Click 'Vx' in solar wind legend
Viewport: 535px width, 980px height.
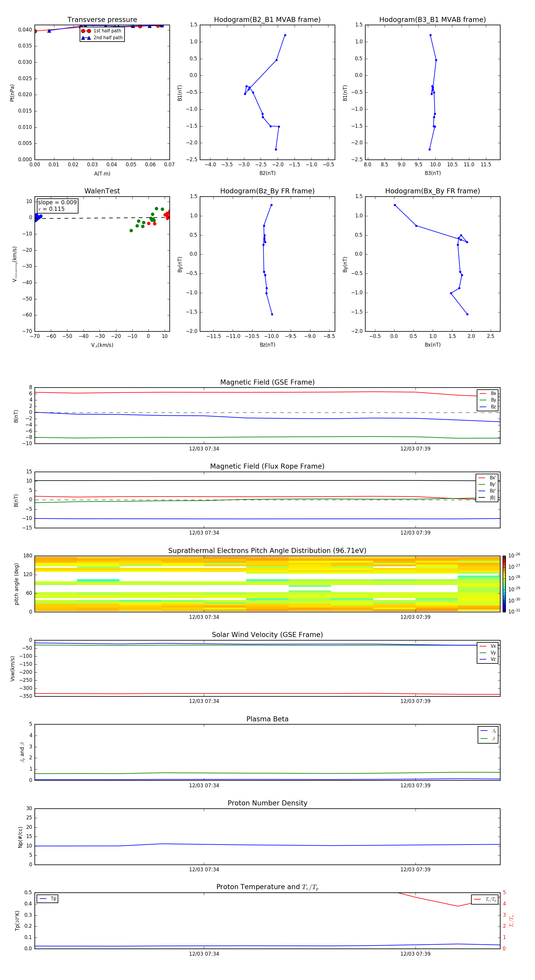point(493,646)
